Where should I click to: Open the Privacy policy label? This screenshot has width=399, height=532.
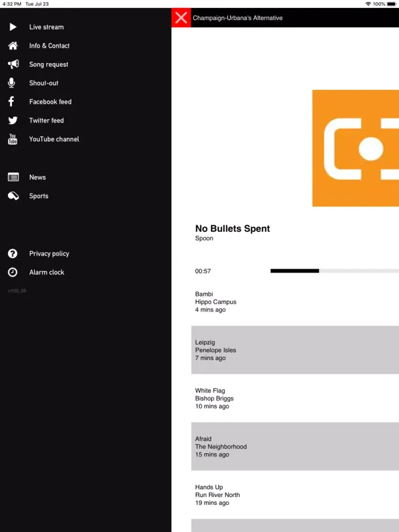(x=49, y=254)
